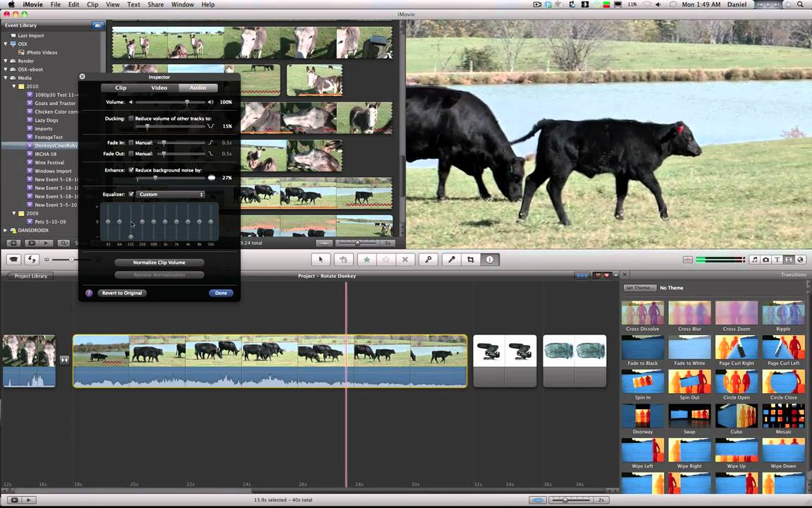The height and width of the screenshot is (508, 812).
Task: Click the unmark hollow star icon
Action: 386,260
